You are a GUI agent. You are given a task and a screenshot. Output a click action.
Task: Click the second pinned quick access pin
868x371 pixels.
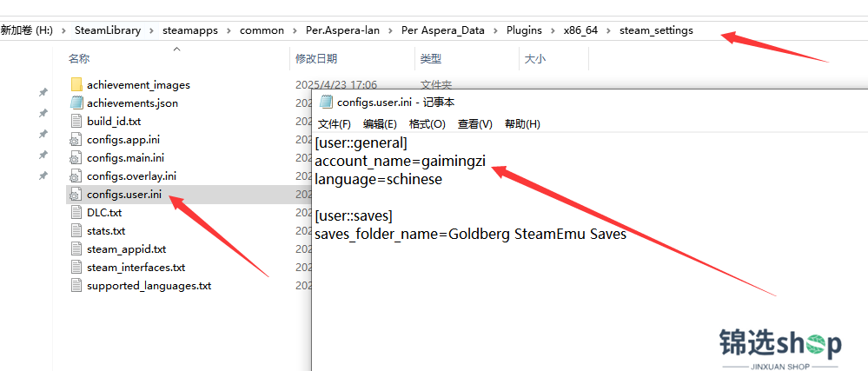tap(43, 113)
